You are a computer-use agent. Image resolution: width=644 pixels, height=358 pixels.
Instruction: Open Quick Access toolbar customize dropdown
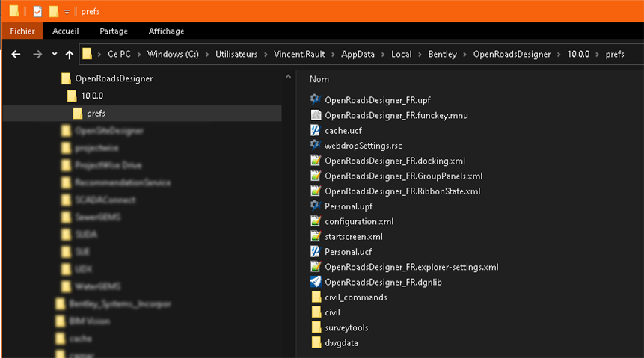(x=67, y=12)
